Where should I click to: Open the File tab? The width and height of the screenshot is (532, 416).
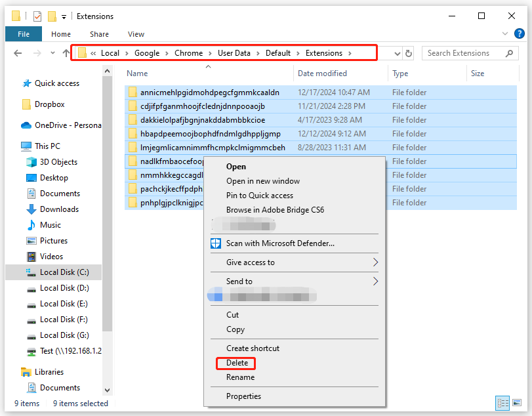click(24, 34)
